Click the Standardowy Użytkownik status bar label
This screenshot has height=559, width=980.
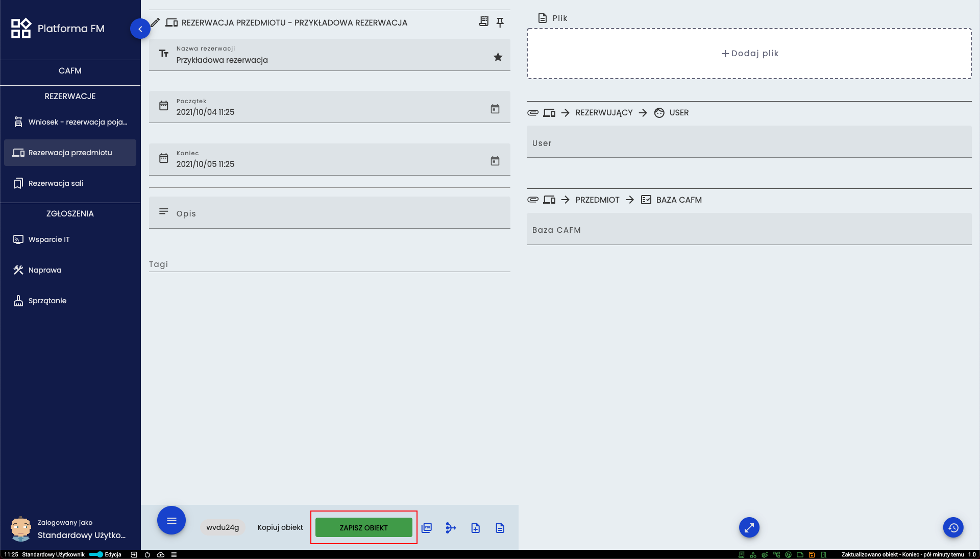pos(54,554)
